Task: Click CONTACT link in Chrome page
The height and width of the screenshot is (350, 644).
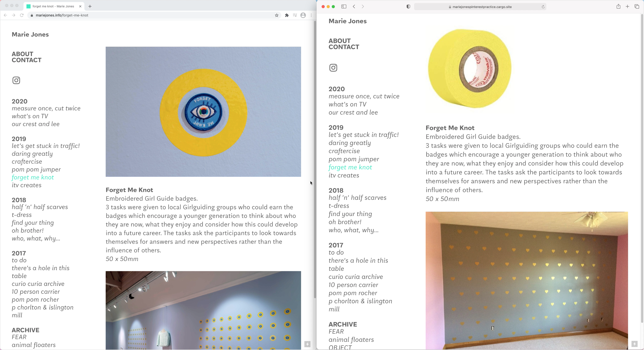Action: (x=26, y=60)
